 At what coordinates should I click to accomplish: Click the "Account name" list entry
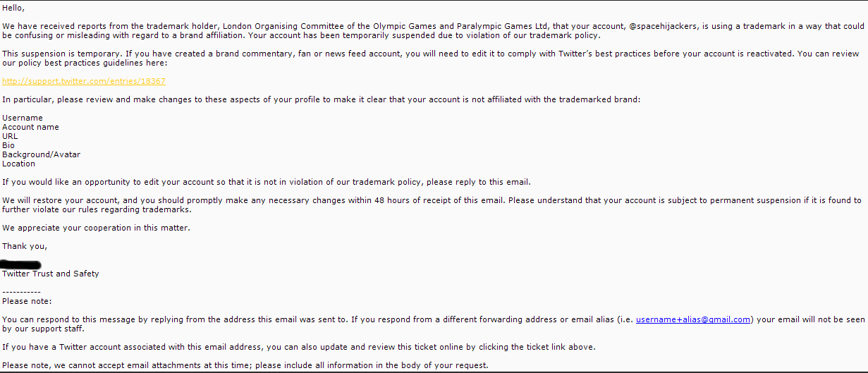(30, 127)
